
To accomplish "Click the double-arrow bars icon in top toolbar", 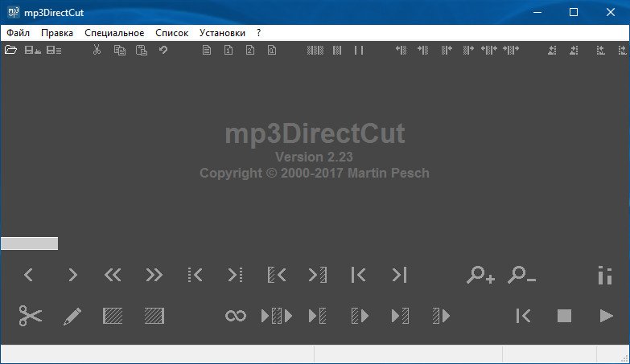I will point(489,50).
